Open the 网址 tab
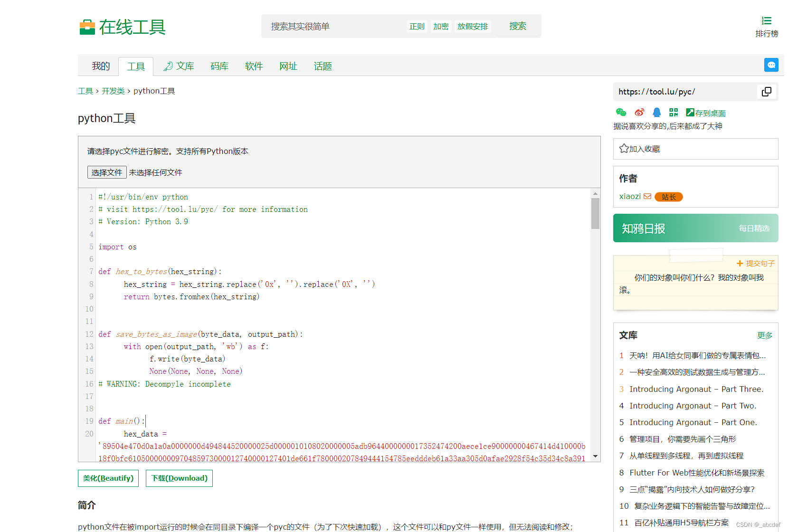 (288, 66)
